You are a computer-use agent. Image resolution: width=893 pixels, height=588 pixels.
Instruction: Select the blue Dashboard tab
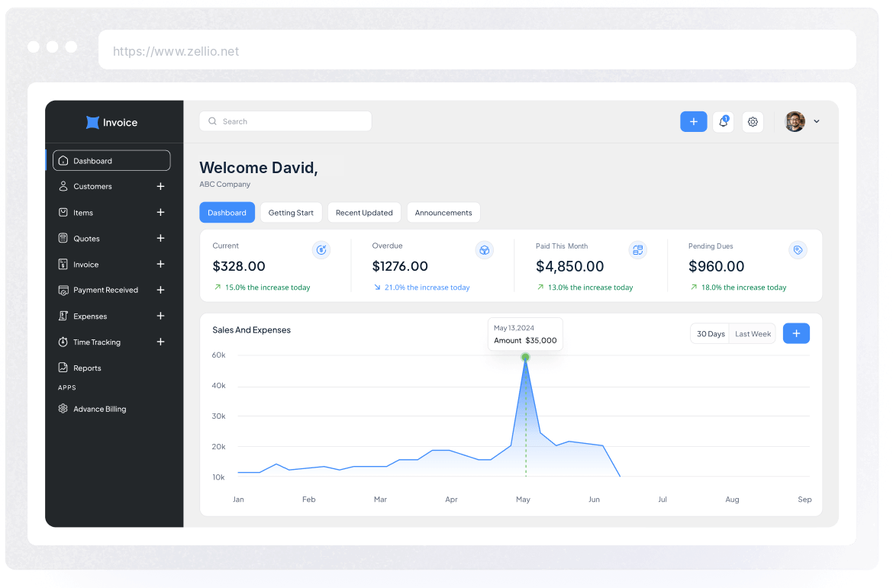(x=227, y=212)
